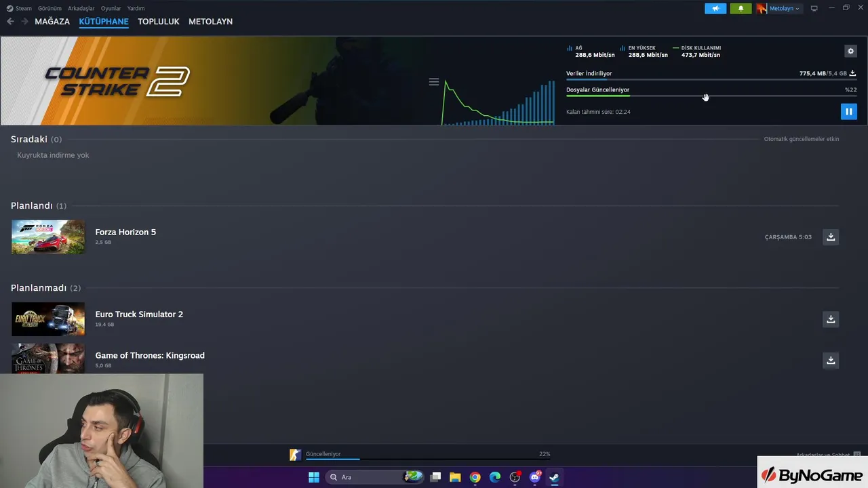Click the Windows taskbar search box
This screenshot has height=488, width=868.
pos(375,477)
